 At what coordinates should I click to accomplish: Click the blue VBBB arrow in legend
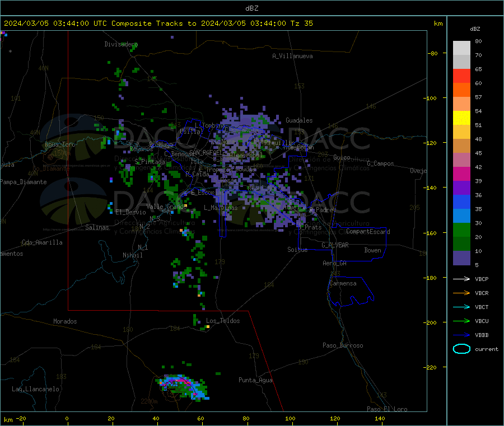461,335
